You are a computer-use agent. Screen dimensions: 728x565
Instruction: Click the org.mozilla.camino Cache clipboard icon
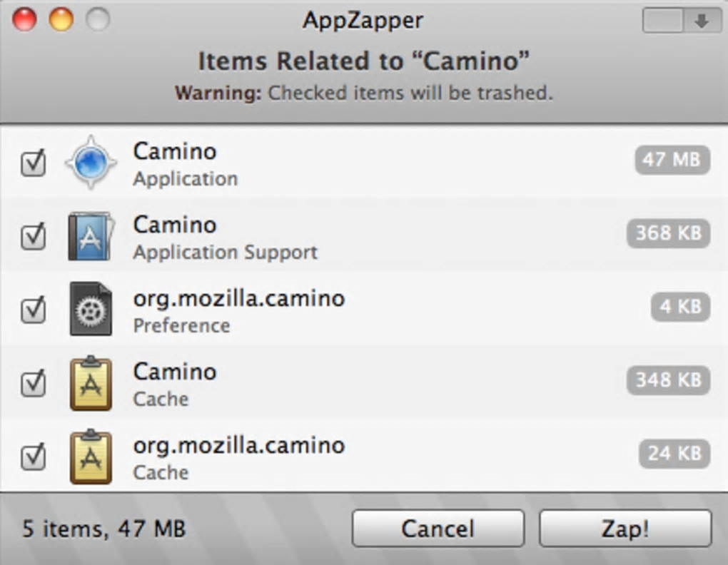91,457
